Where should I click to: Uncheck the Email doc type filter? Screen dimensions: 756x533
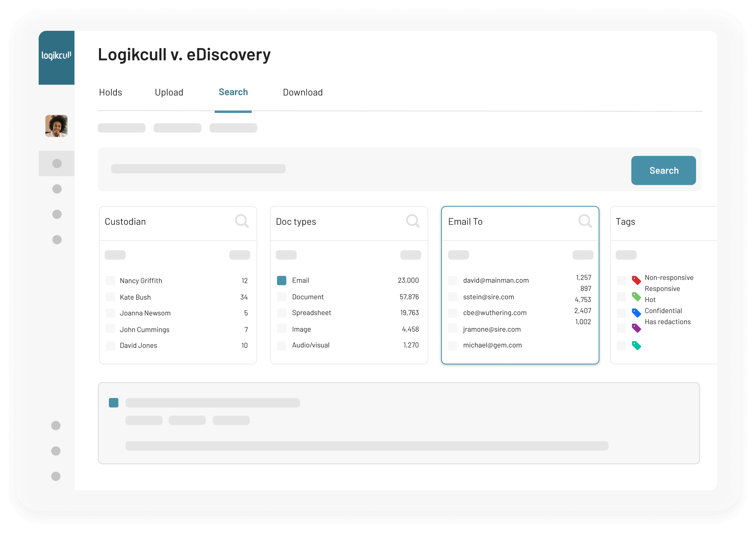click(281, 280)
